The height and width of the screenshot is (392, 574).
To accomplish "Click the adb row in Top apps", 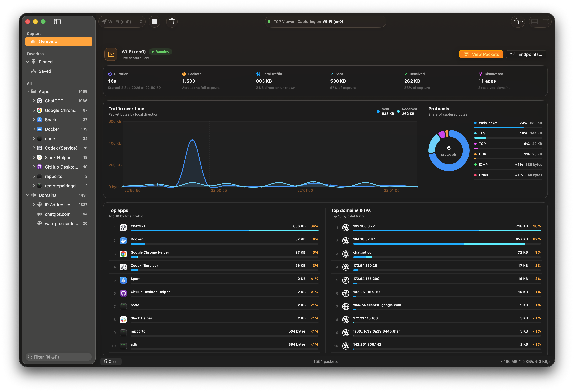I will 214,346.
